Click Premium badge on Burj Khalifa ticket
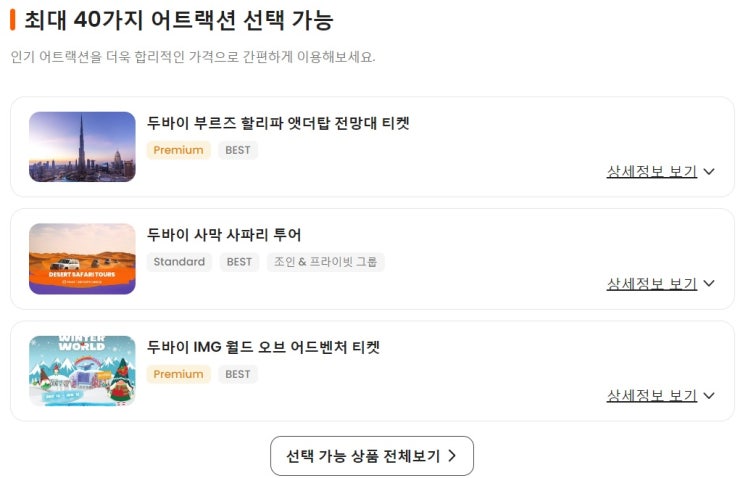This screenshot has width=743, height=478. (178, 150)
